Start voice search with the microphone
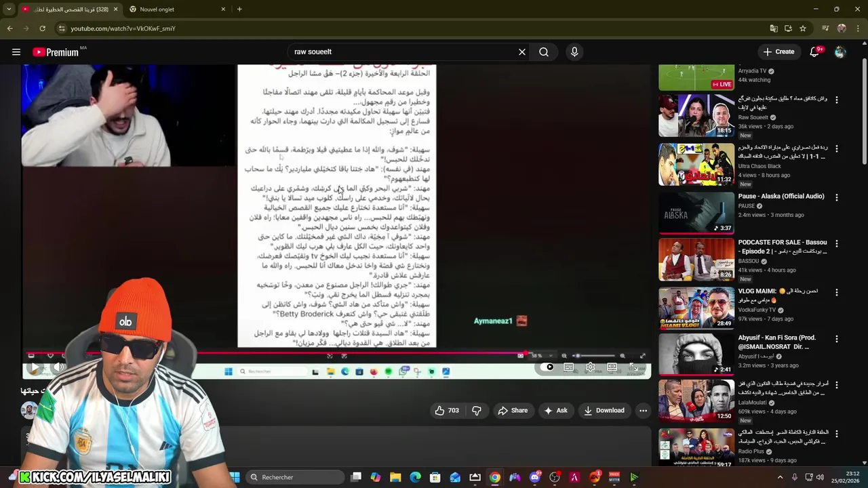Image resolution: width=868 pixels, height=488 pixels. pyautogui.click(x=574, y=52)
